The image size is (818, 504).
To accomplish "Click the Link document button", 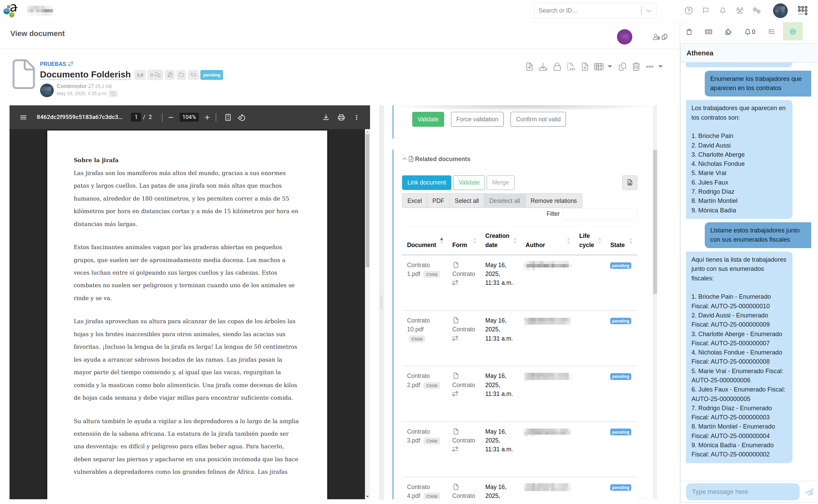I will click(426, 183).
